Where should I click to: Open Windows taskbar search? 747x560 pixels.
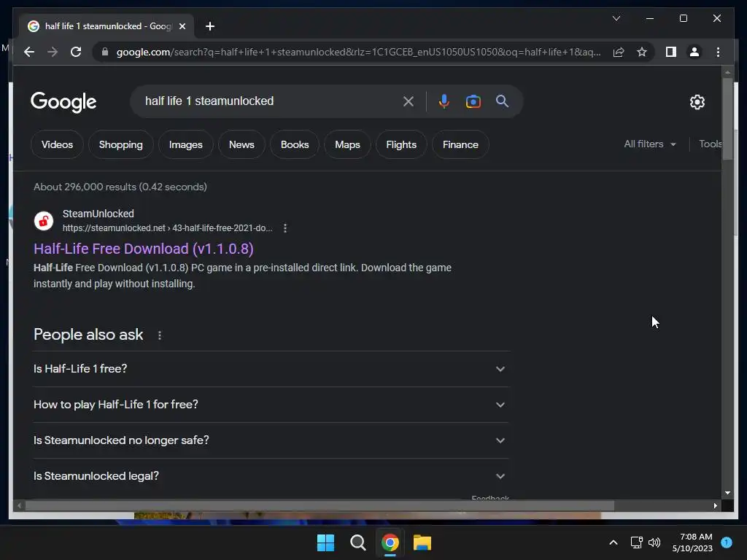coord(357,542)
